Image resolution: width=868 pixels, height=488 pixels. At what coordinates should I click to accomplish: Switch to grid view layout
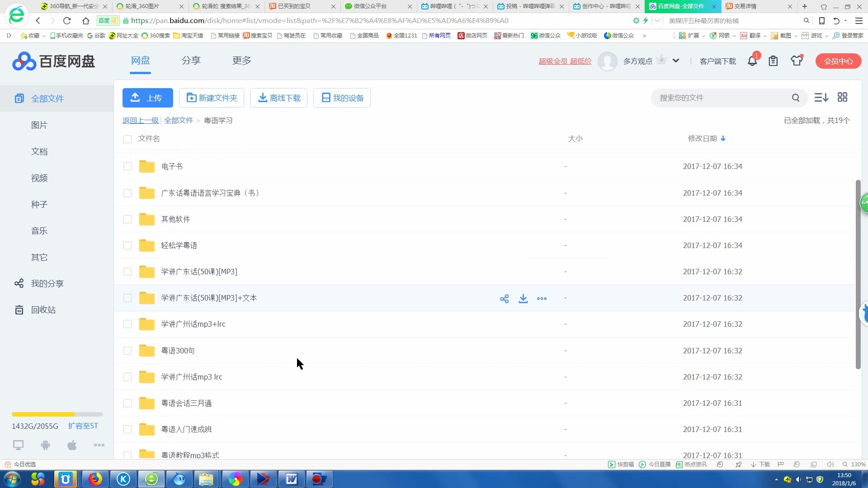[x=842, y=97]
